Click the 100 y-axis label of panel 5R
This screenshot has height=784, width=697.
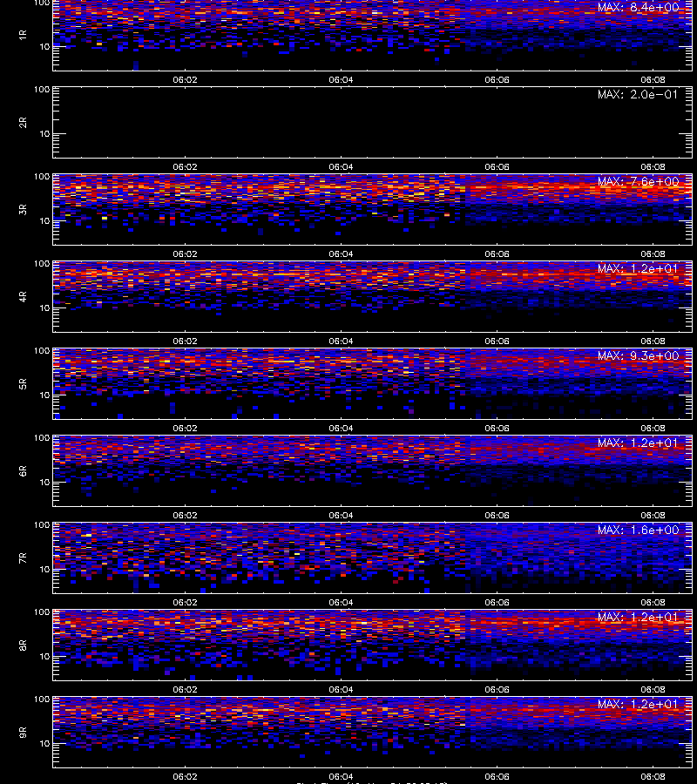[x=42, y=351]
